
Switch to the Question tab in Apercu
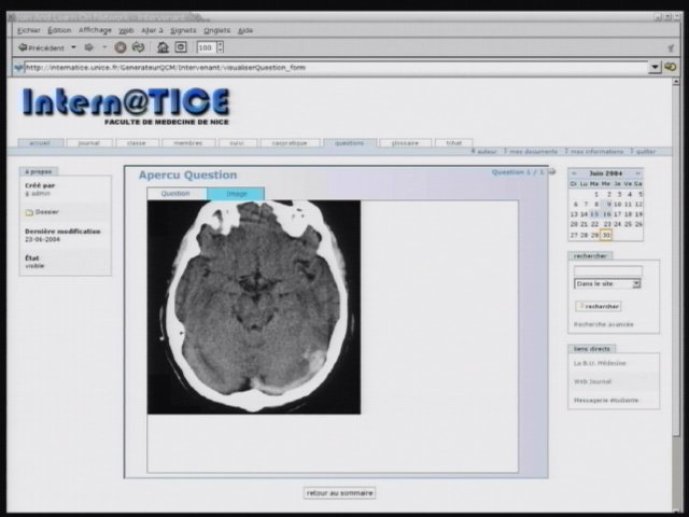176,194
